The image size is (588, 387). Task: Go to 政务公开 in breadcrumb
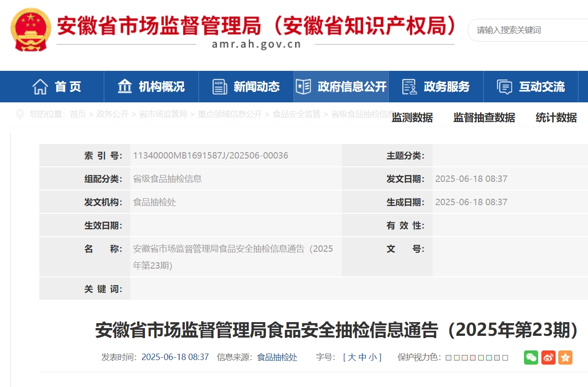[x=112, y=114]
